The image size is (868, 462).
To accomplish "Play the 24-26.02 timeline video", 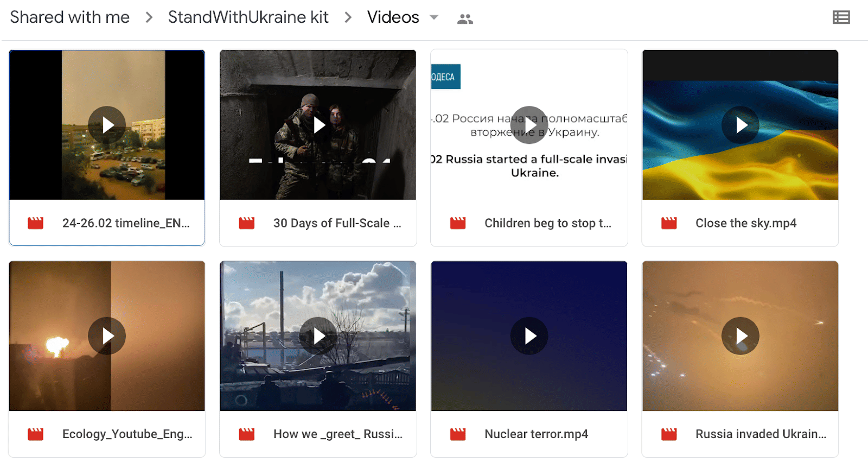I will (x=107, y=125).
